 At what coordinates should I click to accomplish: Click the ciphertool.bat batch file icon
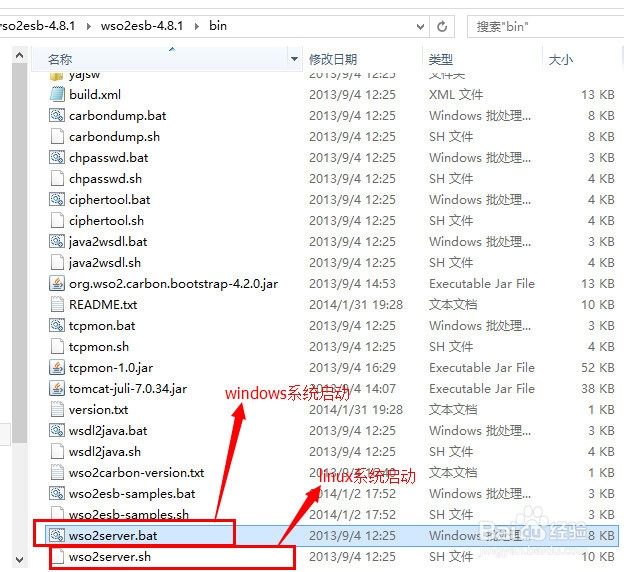click(57, 199)
